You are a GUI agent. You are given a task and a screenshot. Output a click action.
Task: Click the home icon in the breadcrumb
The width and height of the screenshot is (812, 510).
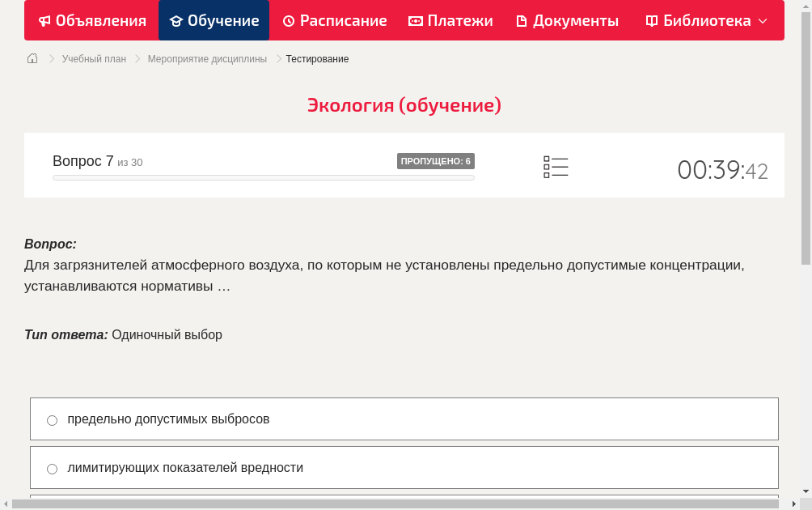[32, 58]
